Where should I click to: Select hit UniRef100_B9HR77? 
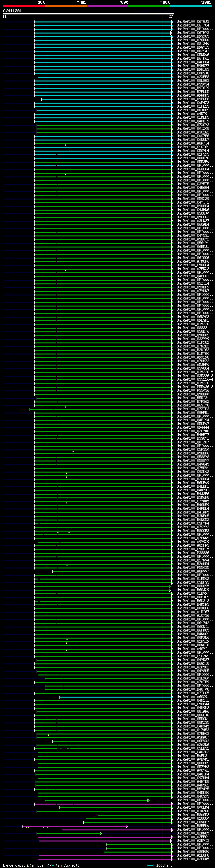193,66
